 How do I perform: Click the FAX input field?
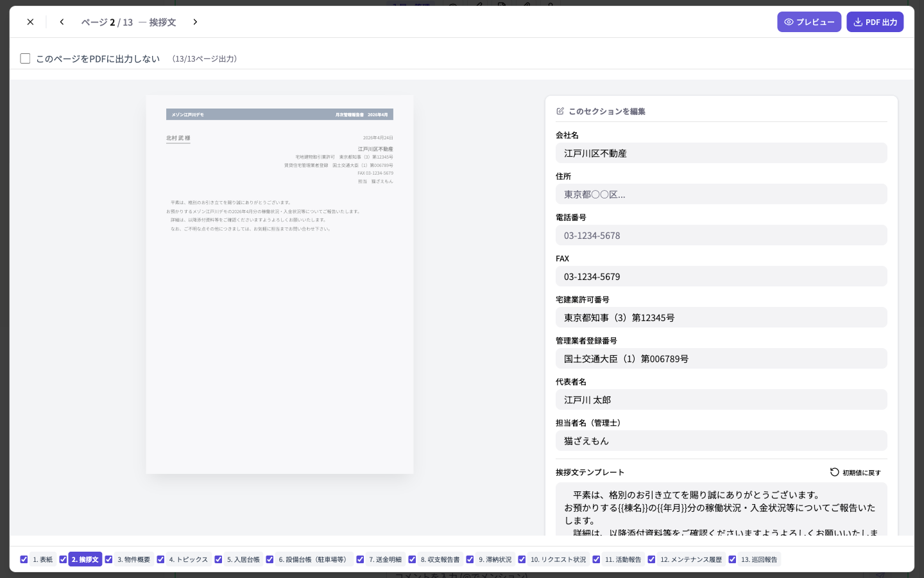(721, 276)
